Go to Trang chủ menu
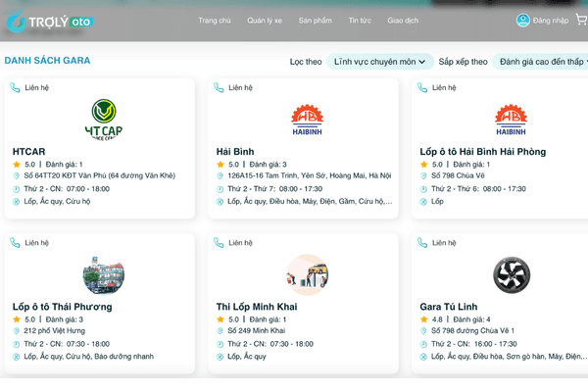 [x=214, y=21]
